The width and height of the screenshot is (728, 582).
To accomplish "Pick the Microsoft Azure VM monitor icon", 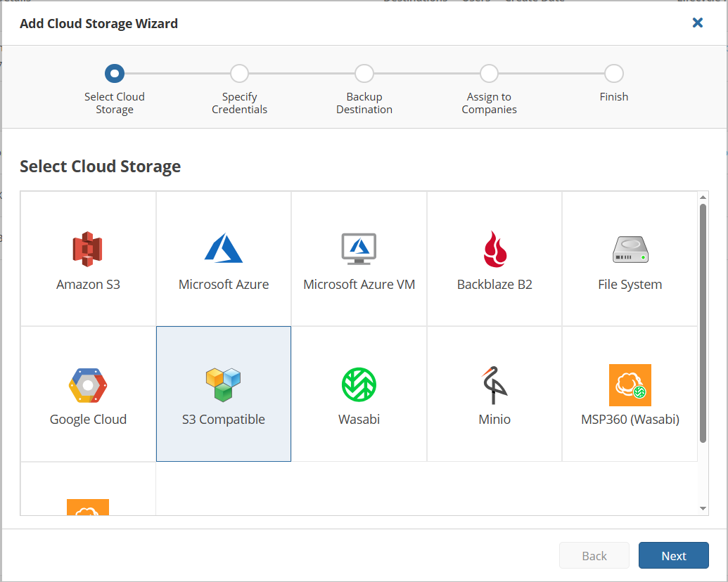I will click(359, 249).
